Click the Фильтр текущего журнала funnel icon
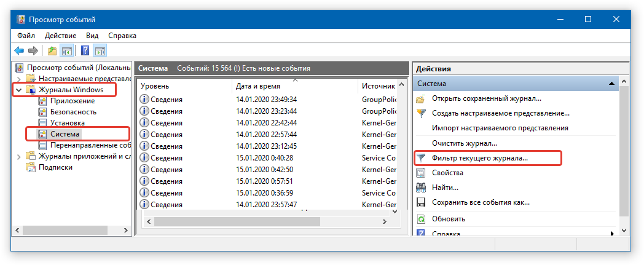The image size is (644, 265). [421, 158]
